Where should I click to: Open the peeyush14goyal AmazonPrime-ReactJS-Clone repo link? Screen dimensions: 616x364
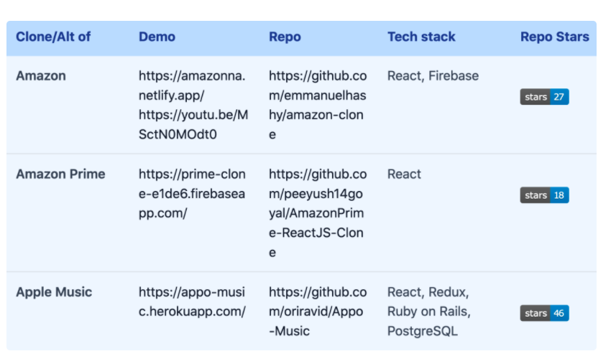tap(318, 213)
